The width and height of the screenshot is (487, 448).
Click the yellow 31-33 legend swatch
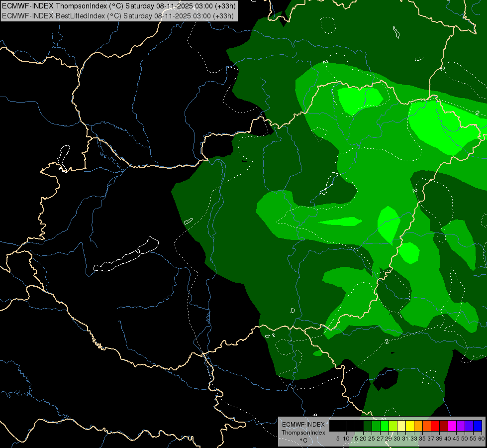[x=410, y=426]
